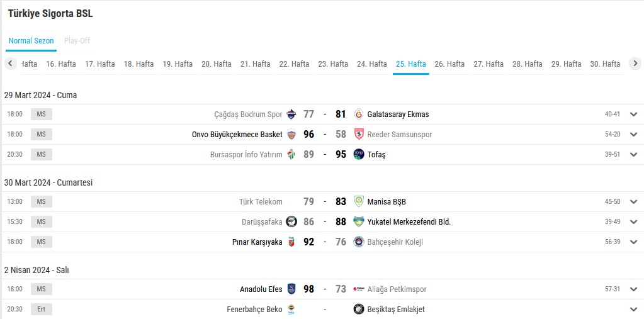Viewport: 644px width, 319px height.
Task: Expand the Fenerbahçe Beko vs Beşiktaş match row
Action: pos(633,310)
